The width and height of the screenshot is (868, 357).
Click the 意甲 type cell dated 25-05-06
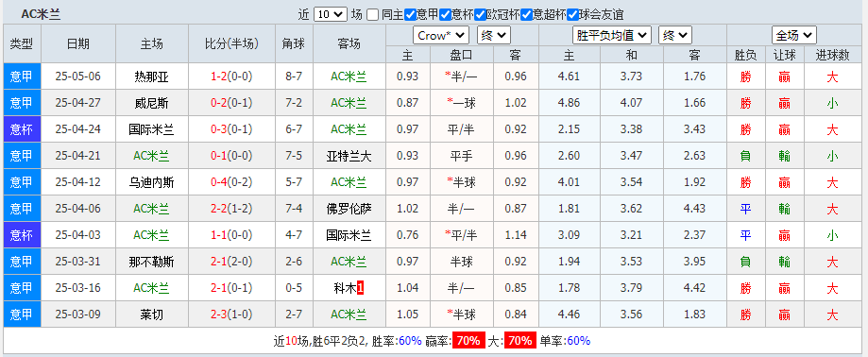coord(22,76)
